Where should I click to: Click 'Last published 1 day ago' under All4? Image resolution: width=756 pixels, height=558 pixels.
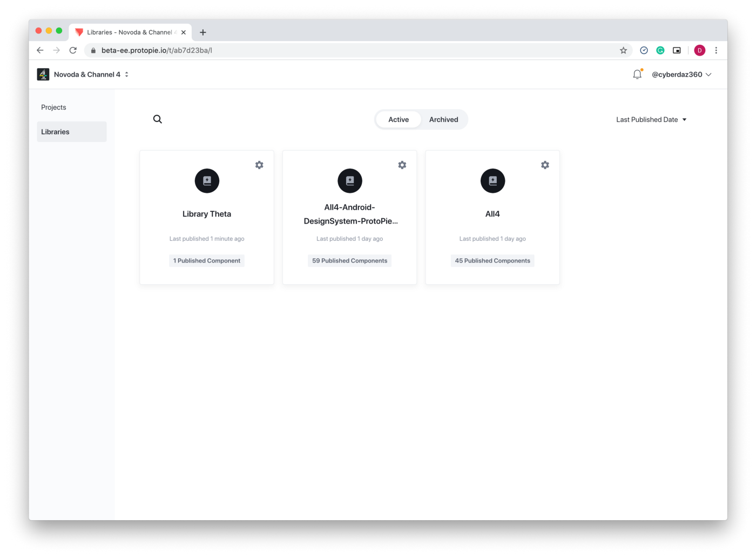click(492, 239)
